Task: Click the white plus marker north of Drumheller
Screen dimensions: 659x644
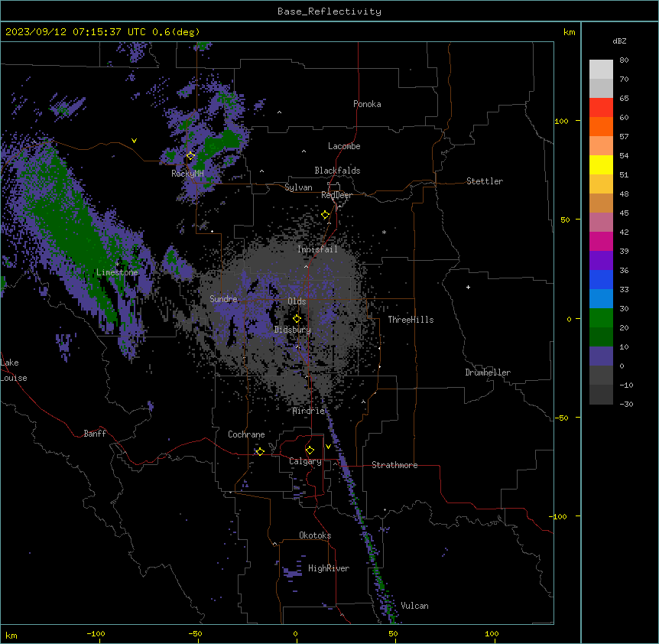Action: 468,287
